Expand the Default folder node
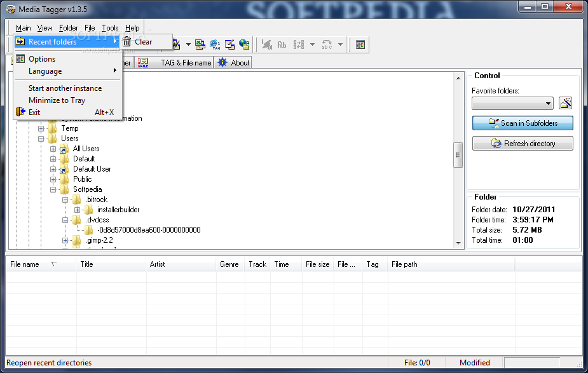The image size is (588, 373). (53, 159)
